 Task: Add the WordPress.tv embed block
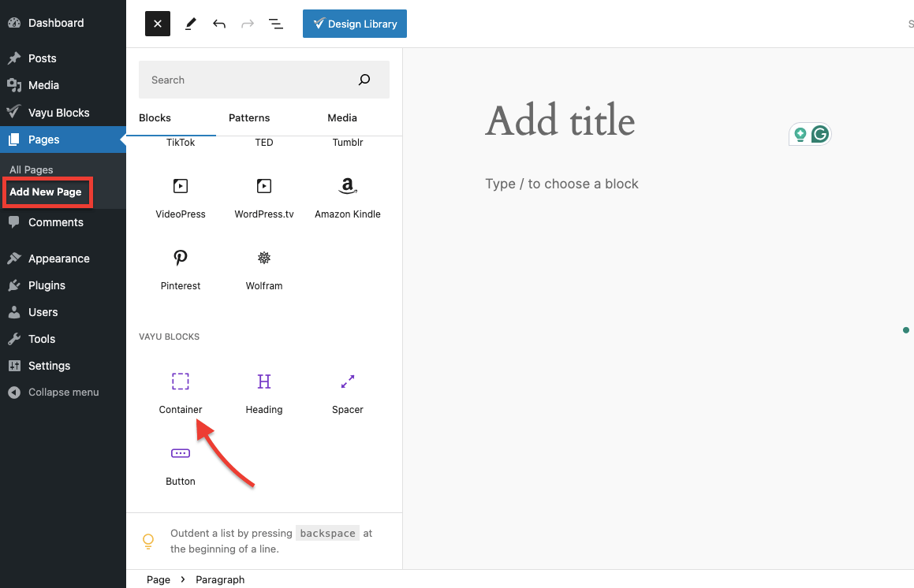click(263, 197)
